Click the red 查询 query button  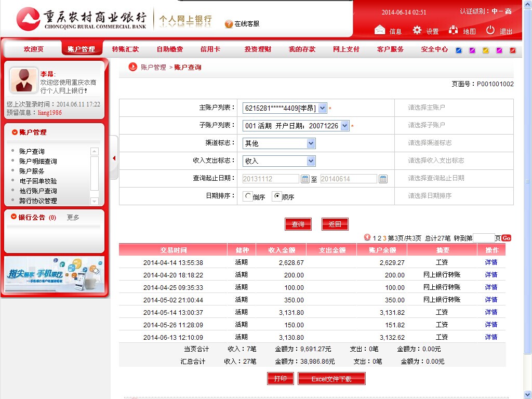[x=298, y=224]
